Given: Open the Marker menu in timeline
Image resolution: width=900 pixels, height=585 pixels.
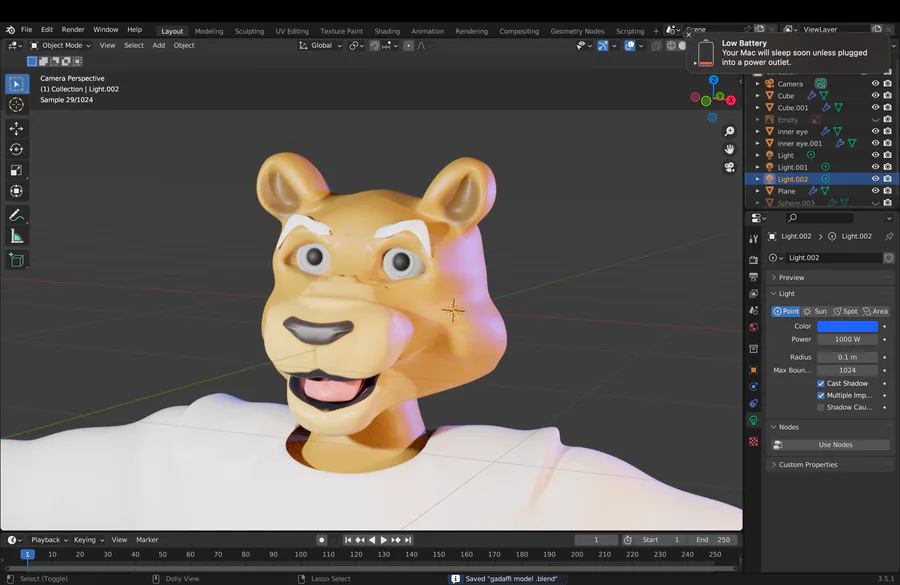Looking at the screenshot, I should tap(147, 540).
